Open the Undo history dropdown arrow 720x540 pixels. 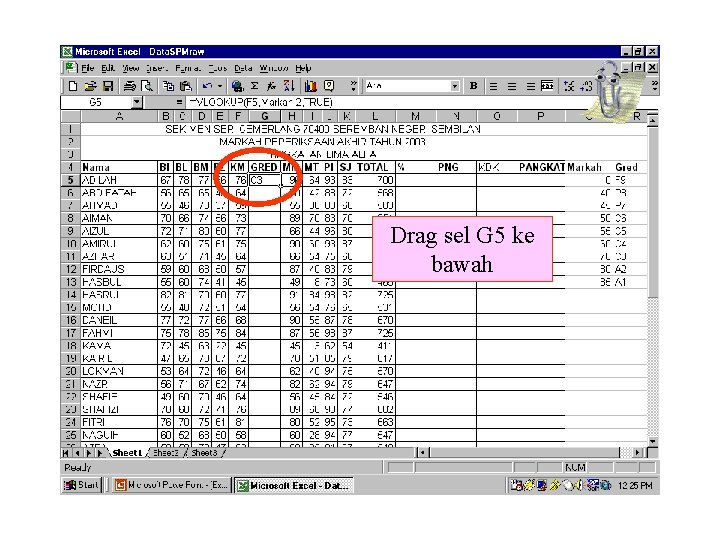pyautogui.click(x=220, y=86)
